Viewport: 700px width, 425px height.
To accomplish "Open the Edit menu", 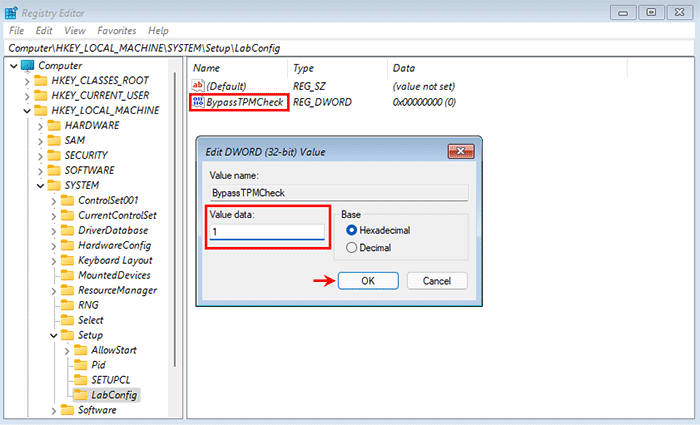I will coord(44,31).
